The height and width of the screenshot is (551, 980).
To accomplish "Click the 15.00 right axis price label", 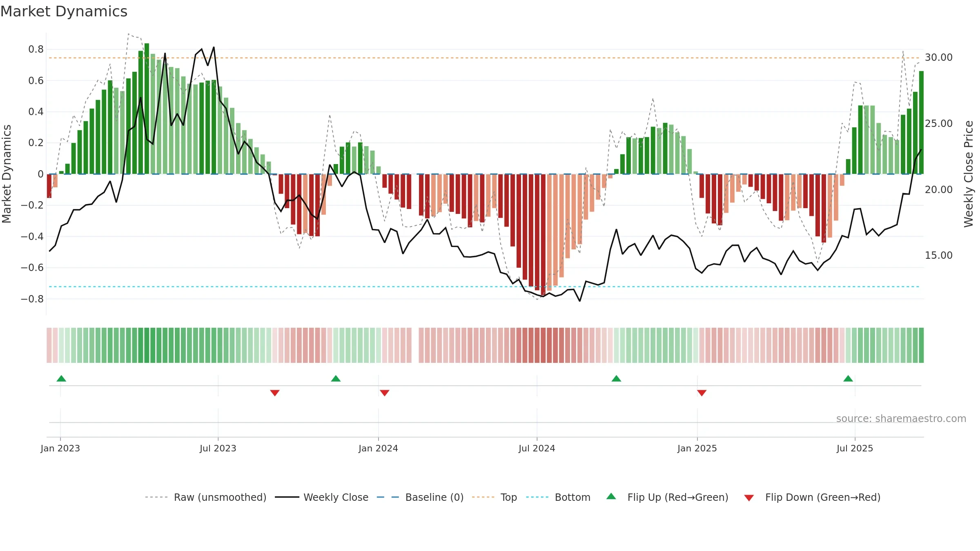I will 939,255.
